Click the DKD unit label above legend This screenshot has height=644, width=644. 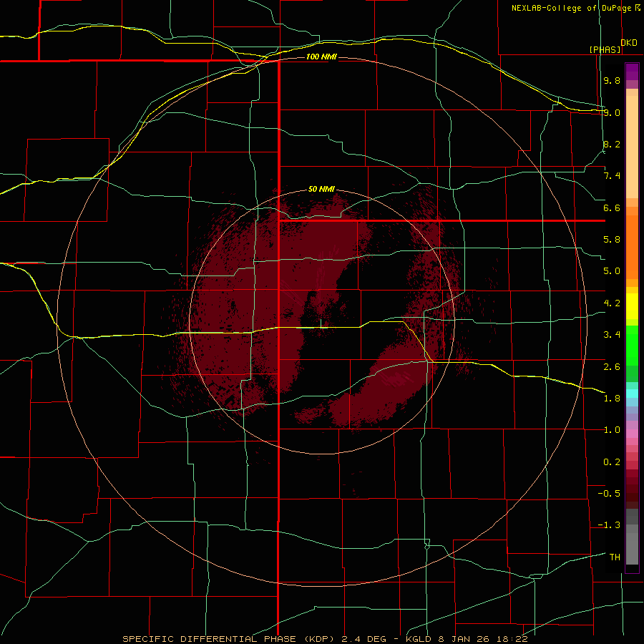[x=629, y=43]
